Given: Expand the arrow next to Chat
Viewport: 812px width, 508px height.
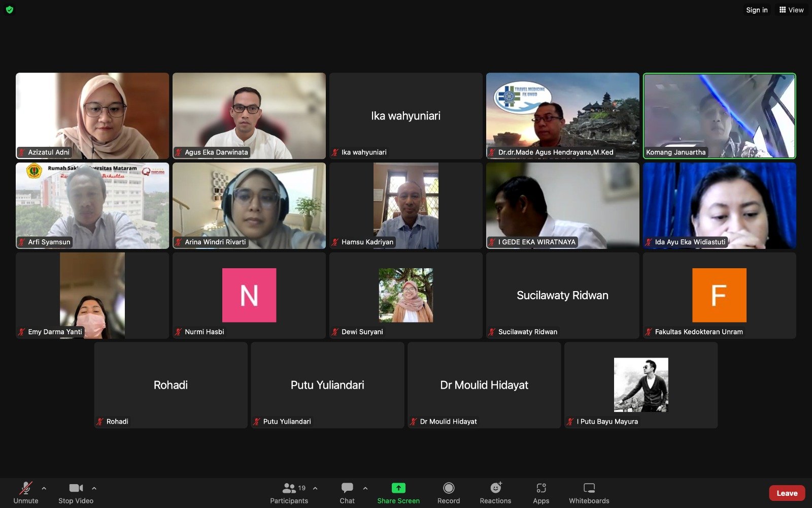Looking at the screenshot, I should click(x=365, y=488).
